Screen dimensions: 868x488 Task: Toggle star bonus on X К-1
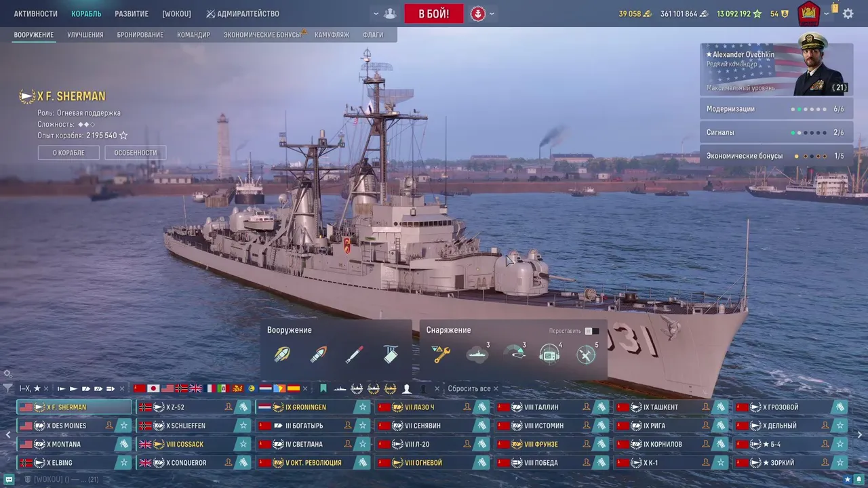click(721, 463)
